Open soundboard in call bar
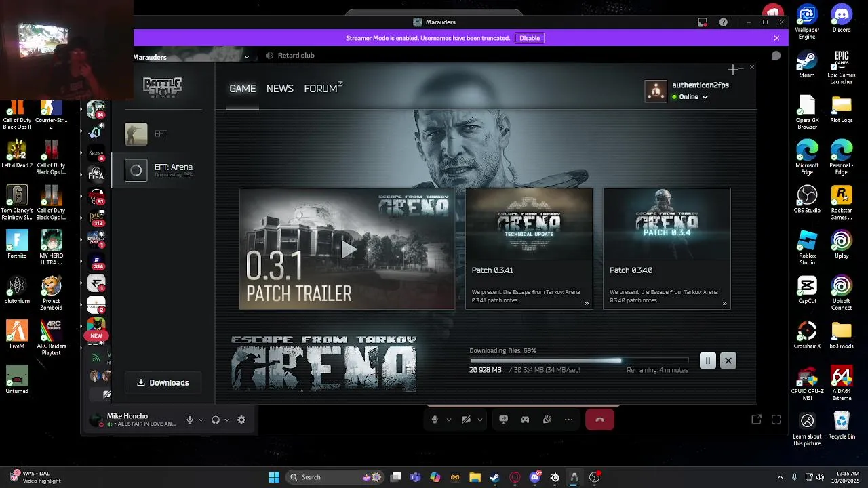Screen dimensions: 868x488 pyautogui.click(x=547, y=420)
